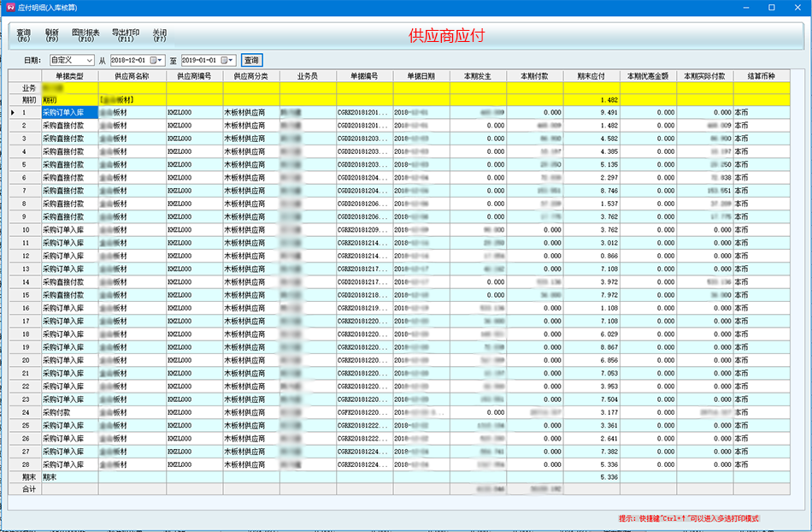Click the 供应商名称 column header

pyautogui.click(x=132, y=76)
